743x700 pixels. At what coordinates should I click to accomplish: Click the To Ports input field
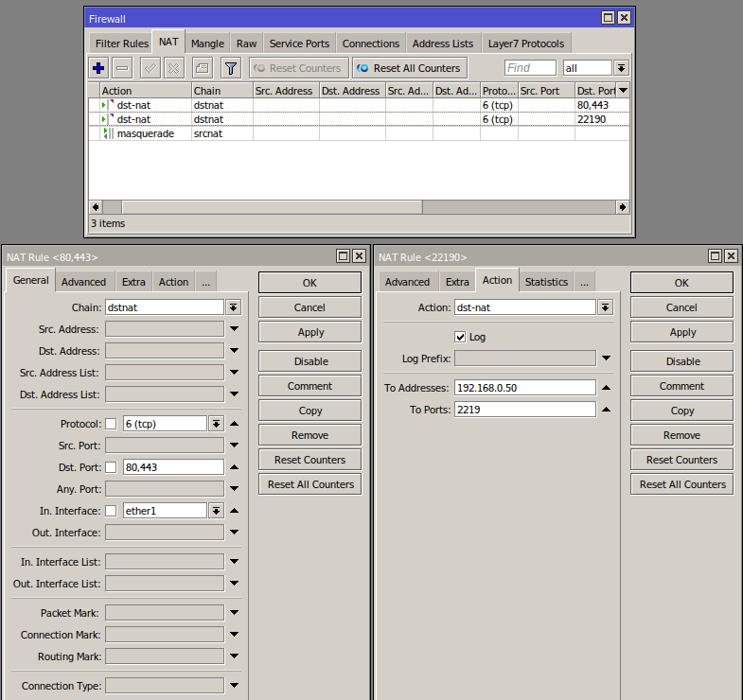[525, 410]
